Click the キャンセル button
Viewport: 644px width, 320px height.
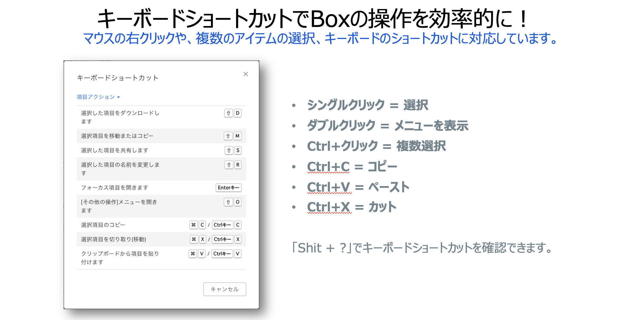pos(225,289)
